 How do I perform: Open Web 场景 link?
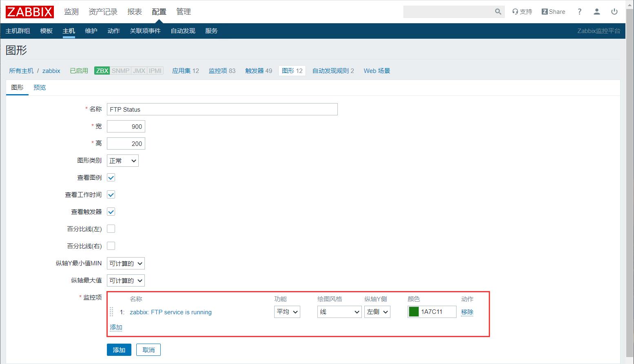click(377, 71)
